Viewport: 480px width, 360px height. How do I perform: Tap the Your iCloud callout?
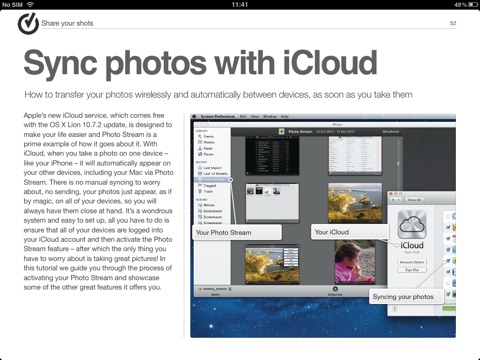tap(350, 232)
